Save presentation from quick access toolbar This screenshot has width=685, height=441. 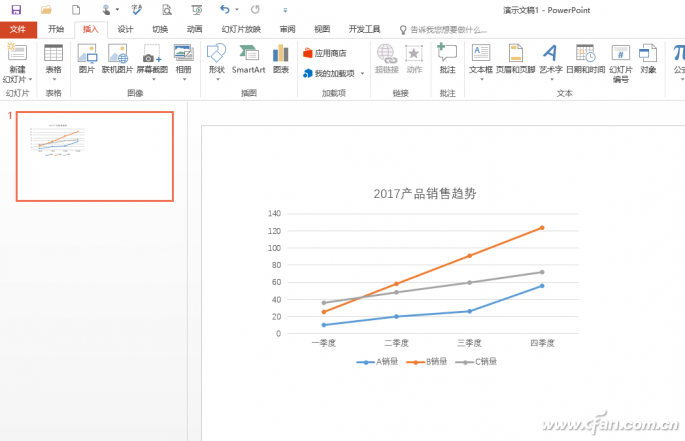pos(16,10)
